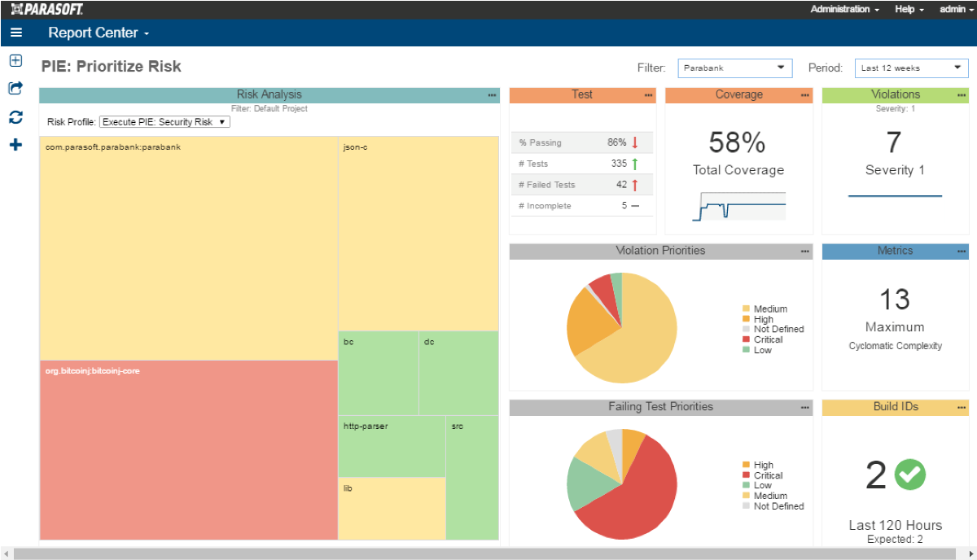Open Metrics widget options menu
977x560 pixels.
(x=961, y=252)
